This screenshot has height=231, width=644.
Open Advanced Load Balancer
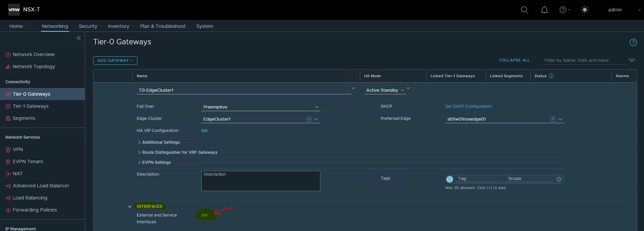click(x=41, y=186)
